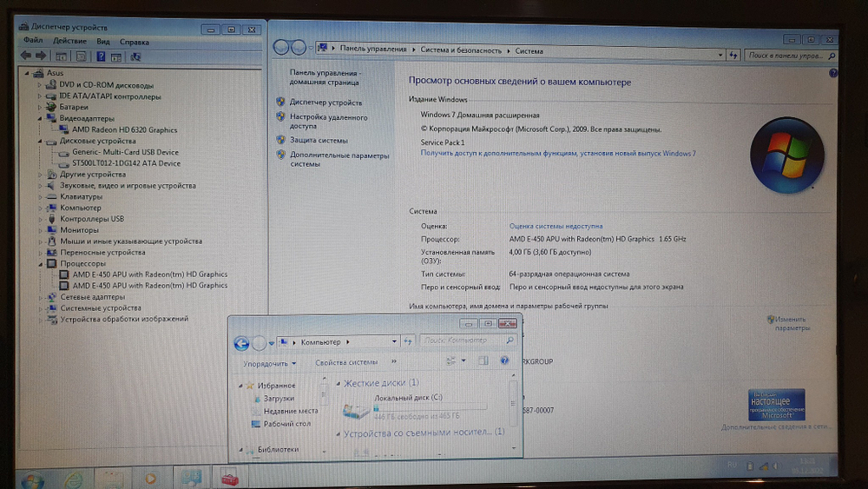Click change view icon in Компьютер window

[x=451, y=361]
